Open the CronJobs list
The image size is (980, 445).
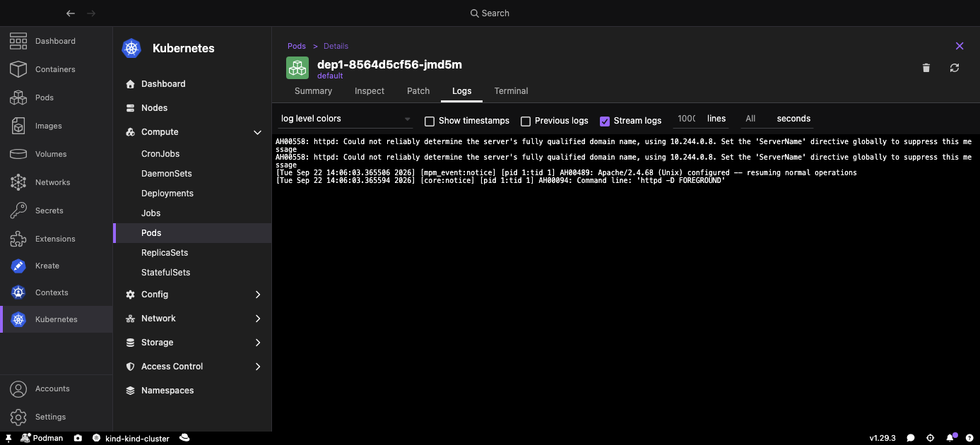click(x=192, y=154)
